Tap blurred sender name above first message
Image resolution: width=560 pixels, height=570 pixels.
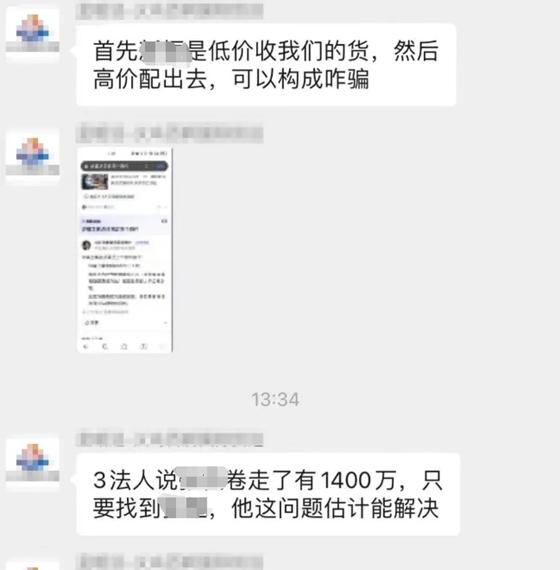point(170,11)
